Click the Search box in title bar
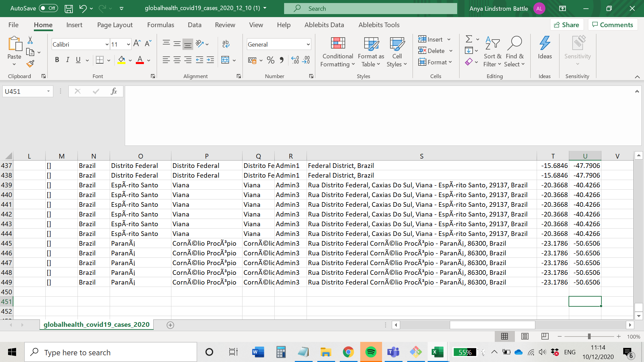The height and width of the screenshot is (362, 644). [x=371, y=9]
